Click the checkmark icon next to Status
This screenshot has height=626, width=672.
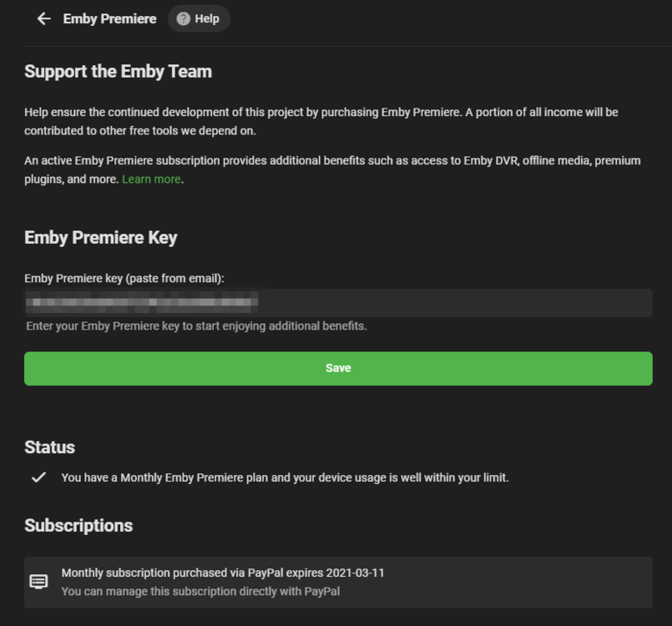tap(38, 476)
